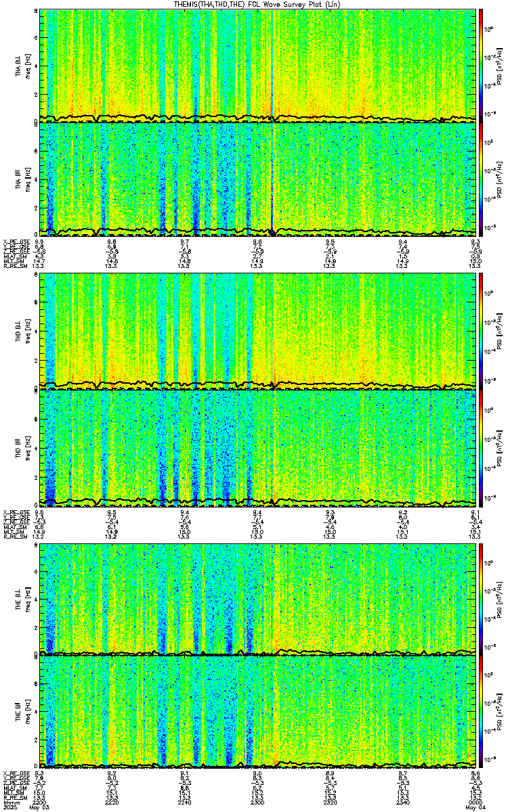Click the THE B-perpendicular freq [Hz] axis label
Image resolution: width=508 pixels, height=812 pixels.
coord(28,600)
